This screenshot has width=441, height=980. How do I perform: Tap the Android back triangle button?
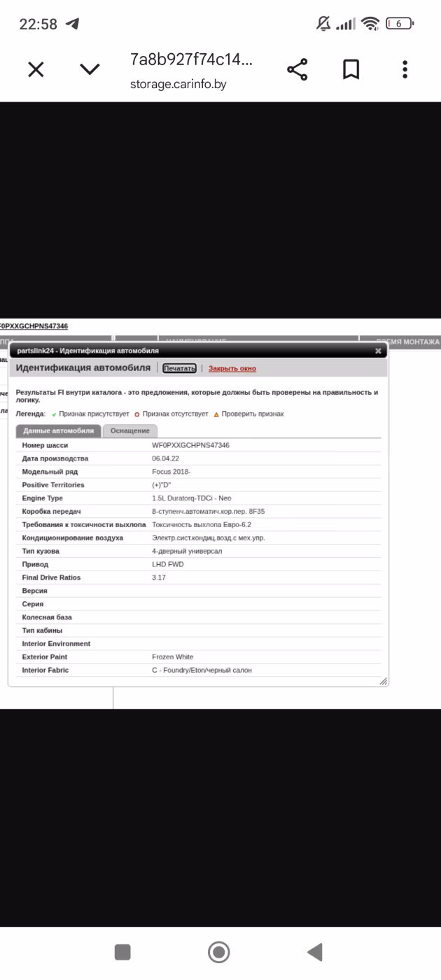coord(315,952)
